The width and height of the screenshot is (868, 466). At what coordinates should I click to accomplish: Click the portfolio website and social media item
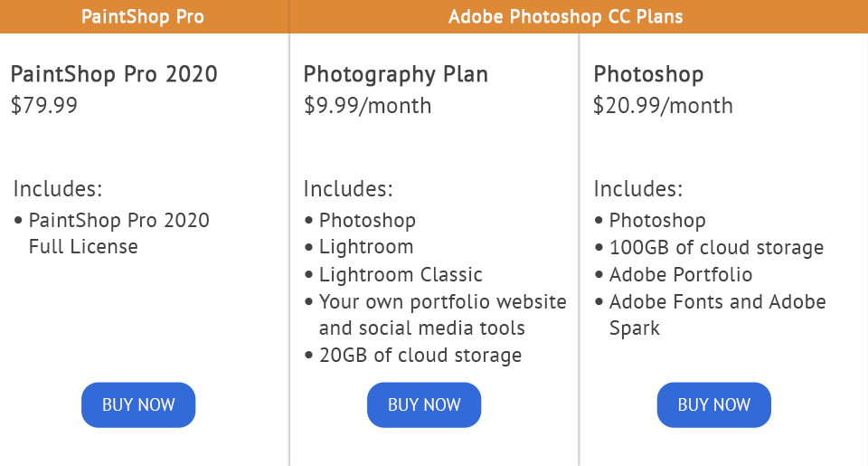click(x=442, y=314)
